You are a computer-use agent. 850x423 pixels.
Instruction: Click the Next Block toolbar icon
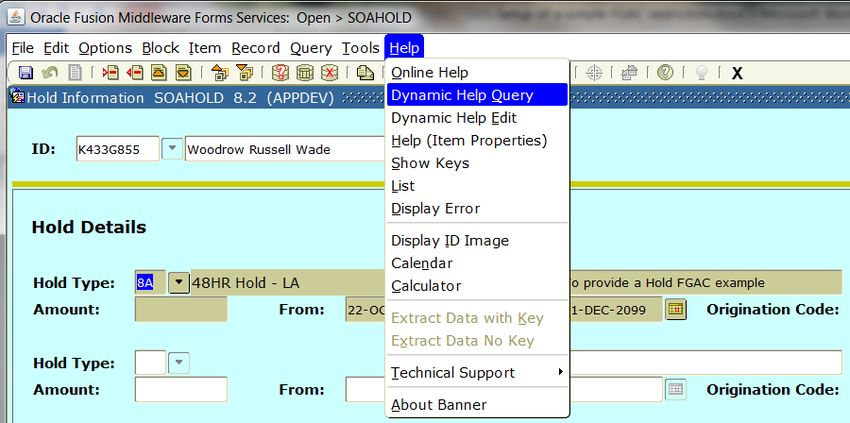(244, 73)
